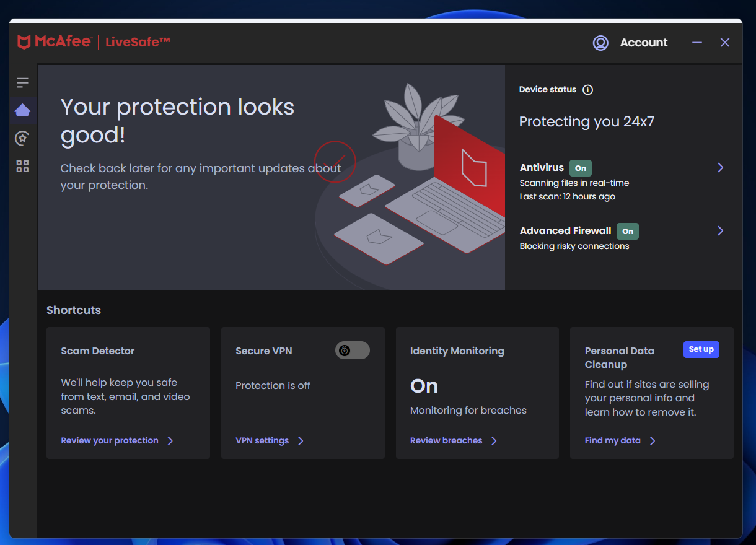Open the Account label

pos(644,43)
